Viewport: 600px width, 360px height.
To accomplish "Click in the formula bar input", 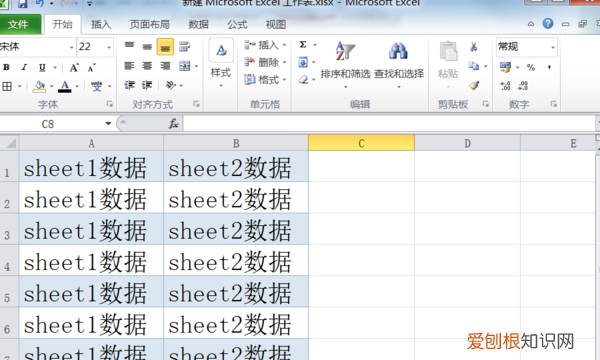I will tap(389, 124).
